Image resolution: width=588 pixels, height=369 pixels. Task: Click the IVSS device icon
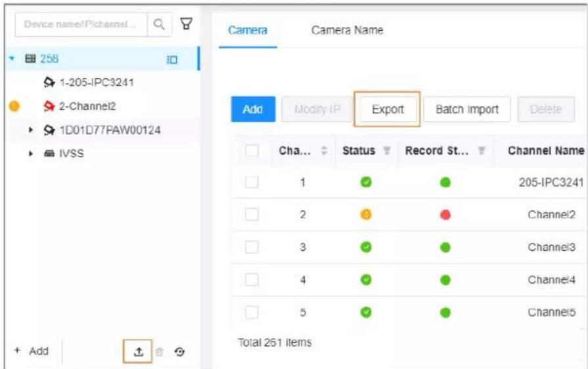click(x=49, y=154)
